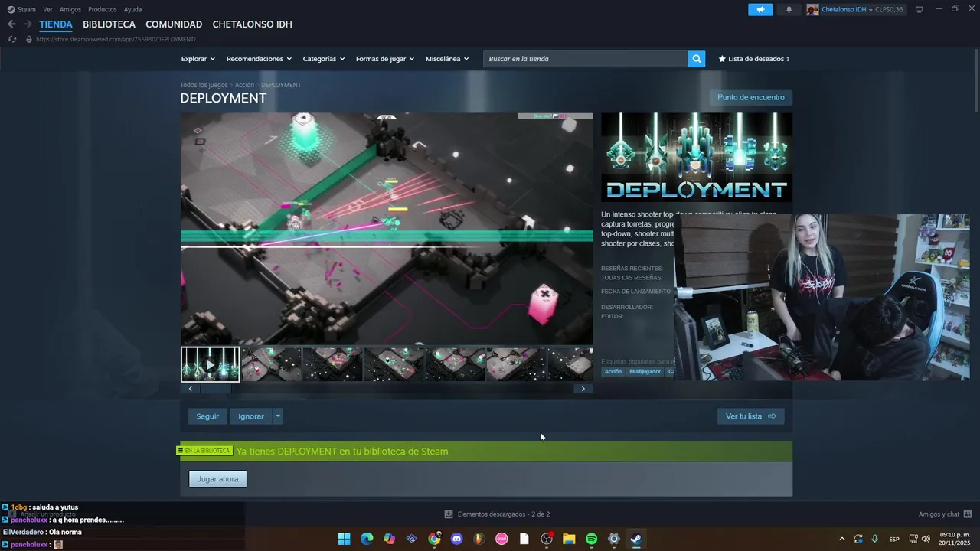Open downloads status Elementos descargados
The width and height of the screenshot is (980, 551).
tap(497, 514)
